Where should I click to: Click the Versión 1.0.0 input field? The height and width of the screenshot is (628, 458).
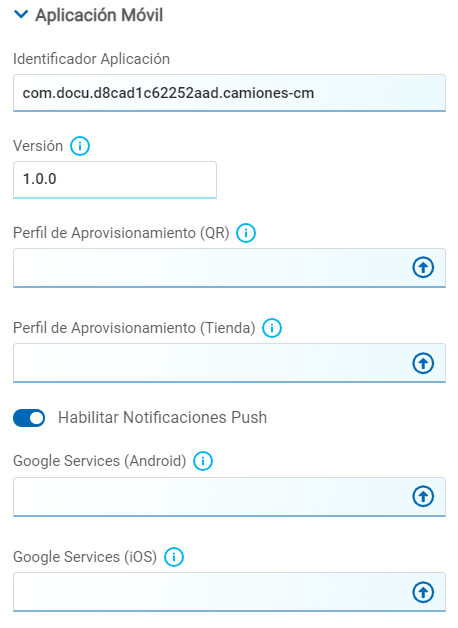115,180
